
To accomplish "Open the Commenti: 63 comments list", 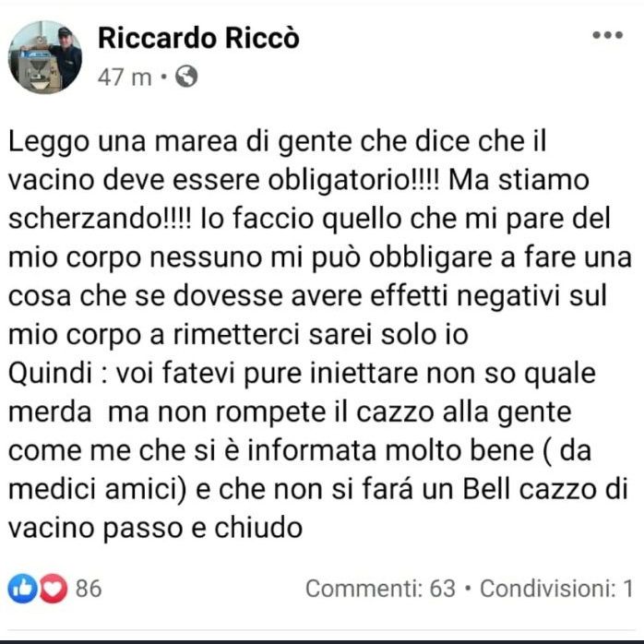I will tap(380, 588).
